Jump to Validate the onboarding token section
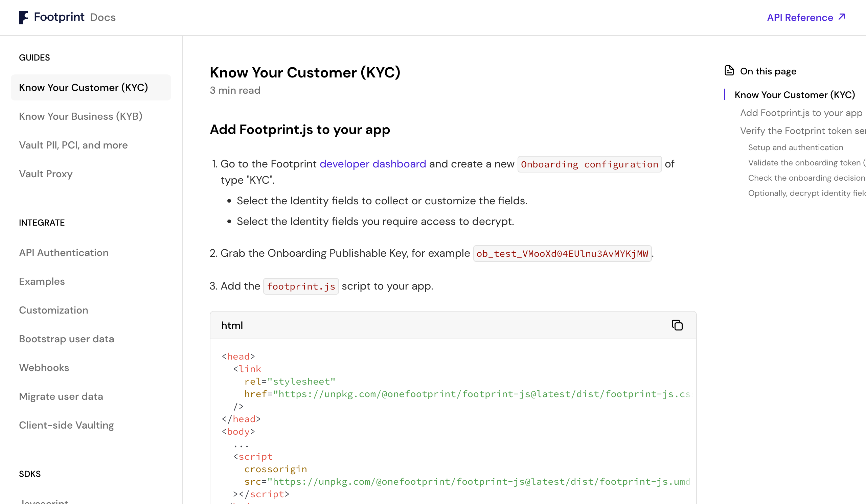The image size is (866, 504). tap(806, 162)
